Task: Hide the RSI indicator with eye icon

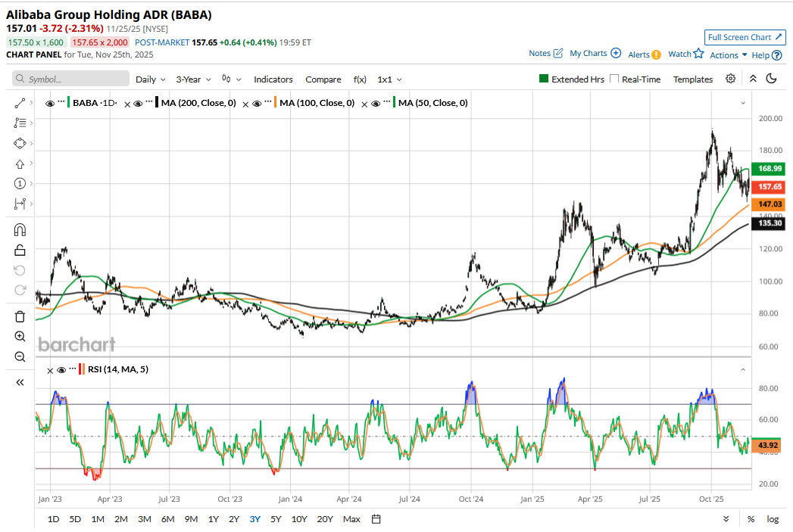Action: coord(61,370)
